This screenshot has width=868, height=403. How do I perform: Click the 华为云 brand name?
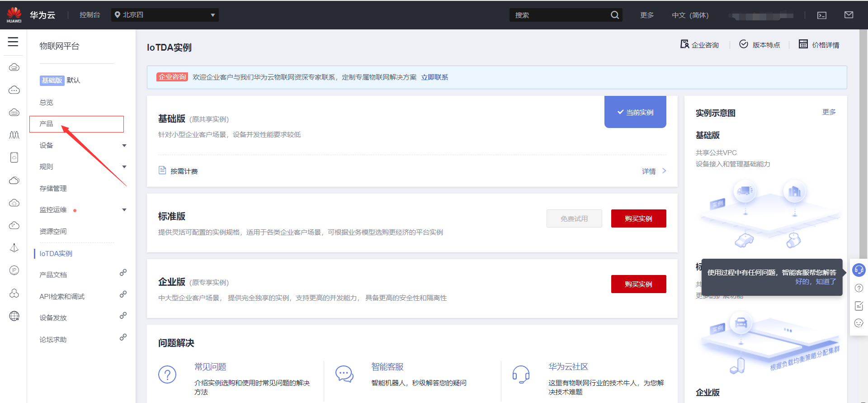pos(42,15)
